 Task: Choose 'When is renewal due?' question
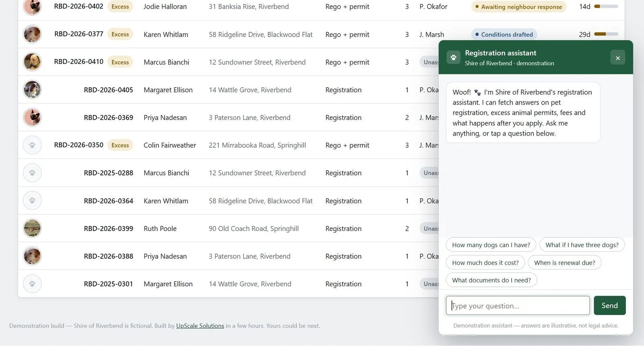tap(565, 263)
